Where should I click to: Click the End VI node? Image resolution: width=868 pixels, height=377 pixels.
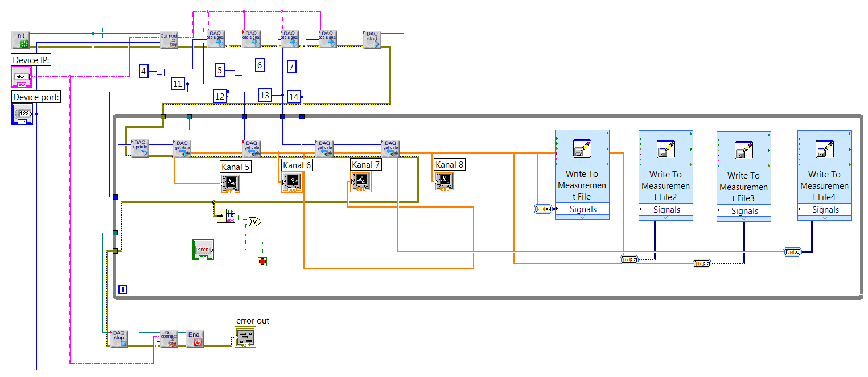pos(195,338)
